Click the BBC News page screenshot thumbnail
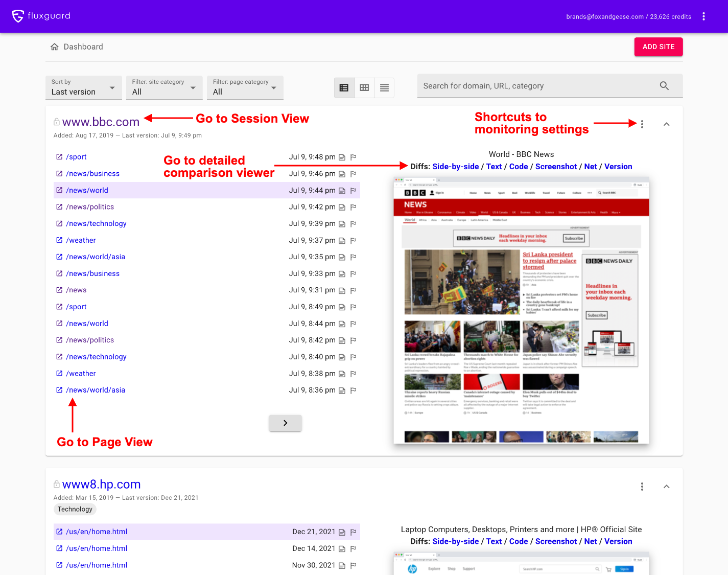This screenshot has width=728, height=575. tap(521, 310)
